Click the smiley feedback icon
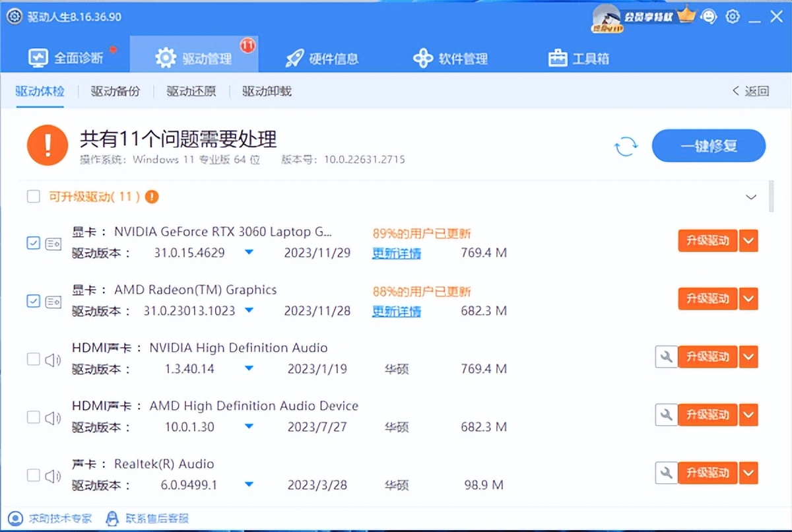This screenshot has height=532, width=792. [709, 17]
